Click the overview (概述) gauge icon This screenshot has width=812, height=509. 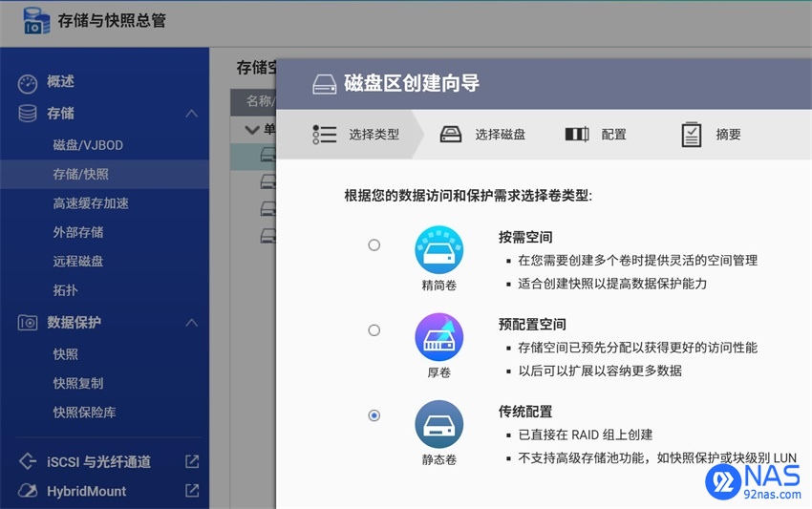(28, 83)
